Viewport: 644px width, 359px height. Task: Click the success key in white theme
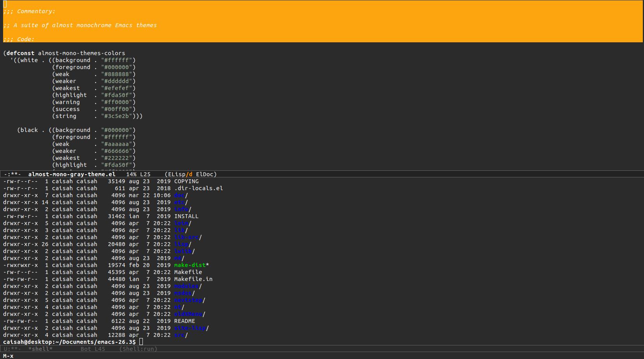point(68,109)
